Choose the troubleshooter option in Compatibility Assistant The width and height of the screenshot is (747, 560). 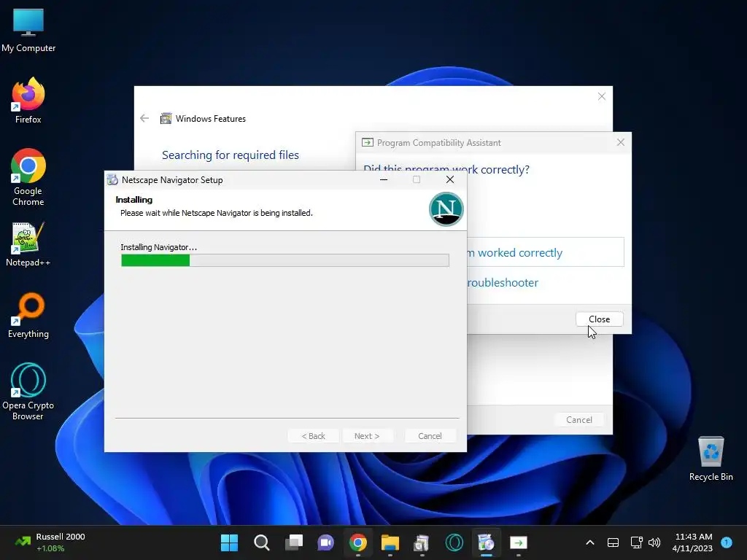(x=503, y=282)
